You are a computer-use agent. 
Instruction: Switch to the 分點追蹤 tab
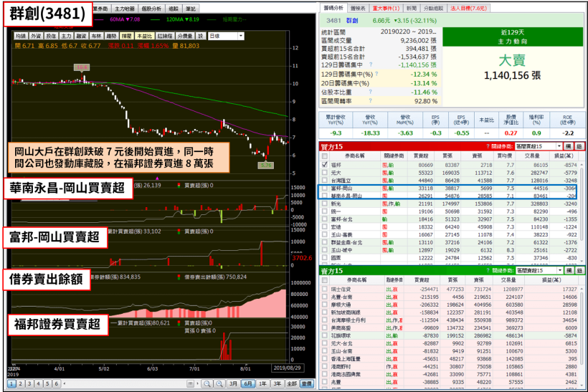point(433,8)
